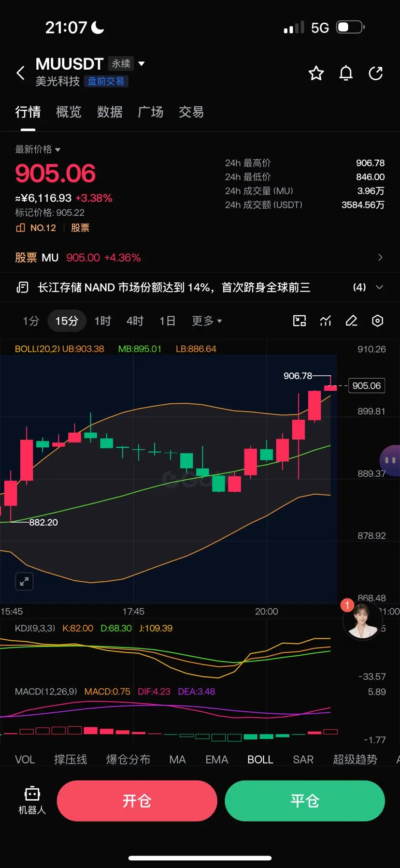Tap the 24h 最高价 value 906.78

coord(371,163)
